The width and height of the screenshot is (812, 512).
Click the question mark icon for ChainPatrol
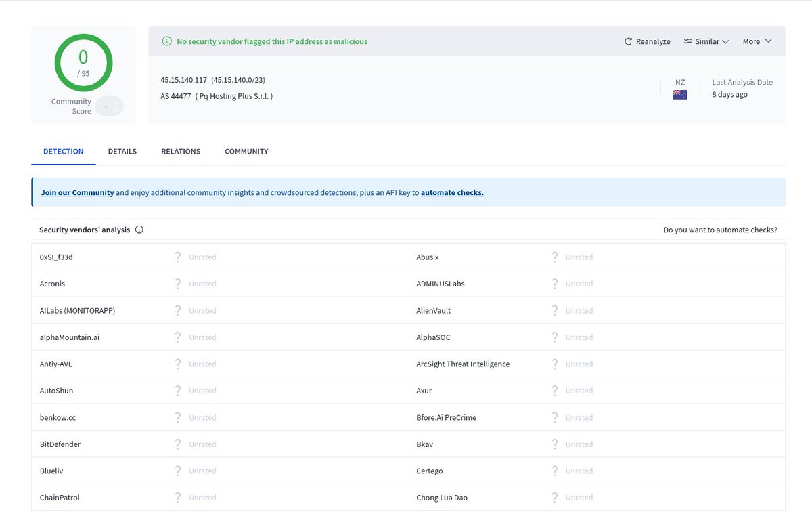(178, 498)
